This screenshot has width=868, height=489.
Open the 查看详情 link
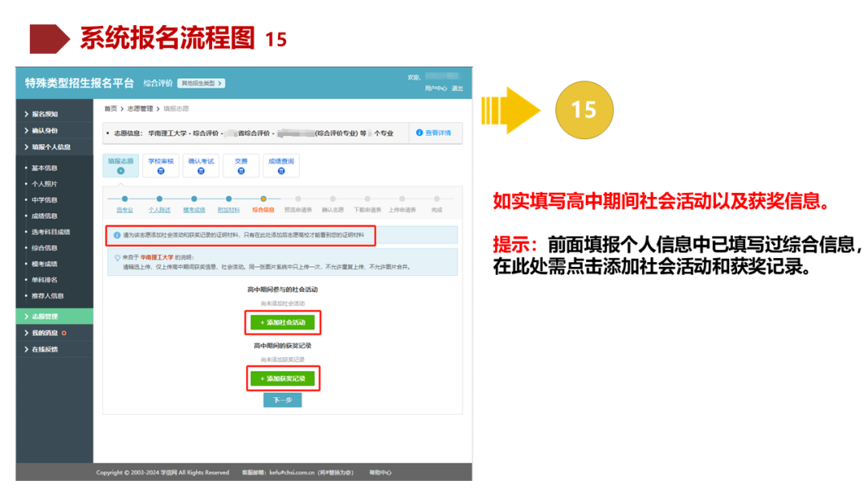click(x=439, y=134)
